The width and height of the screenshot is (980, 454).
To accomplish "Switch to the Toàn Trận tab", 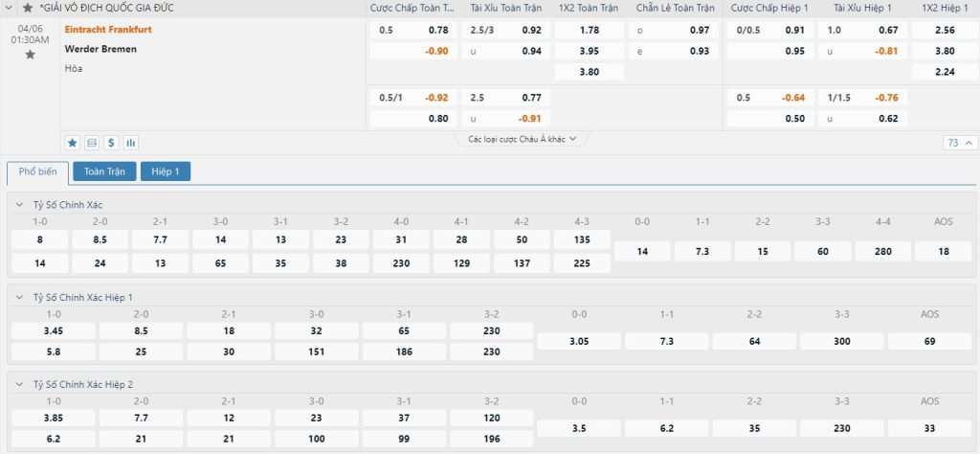I will pos(103,171).
